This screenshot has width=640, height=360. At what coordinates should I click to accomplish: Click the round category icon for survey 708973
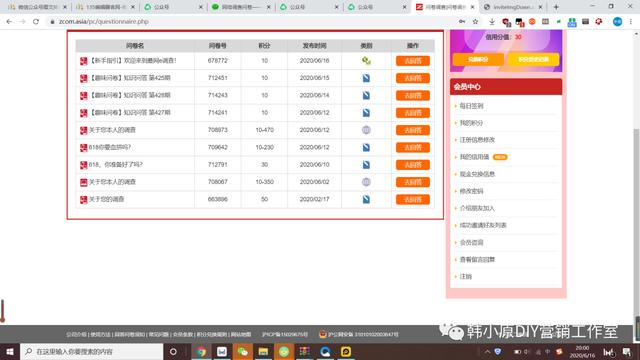(366, 130)
